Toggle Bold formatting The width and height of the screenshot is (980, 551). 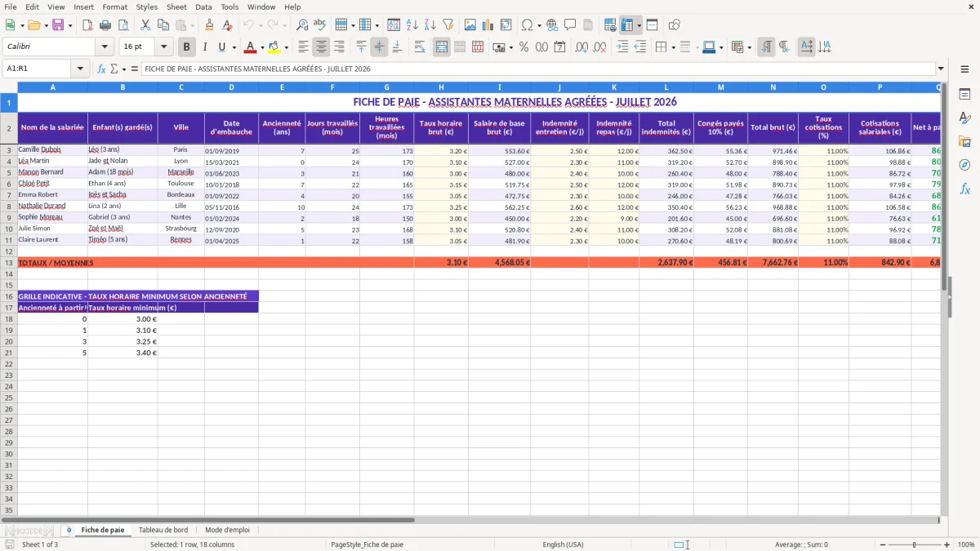187,47
